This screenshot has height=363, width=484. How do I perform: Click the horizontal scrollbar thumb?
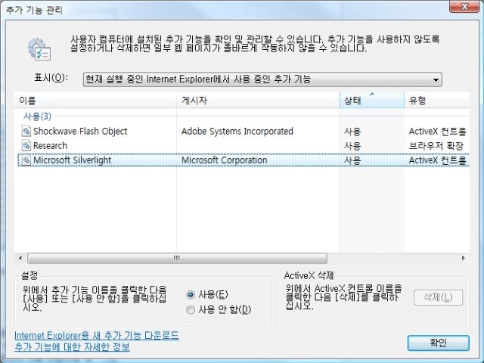[177, 258]
